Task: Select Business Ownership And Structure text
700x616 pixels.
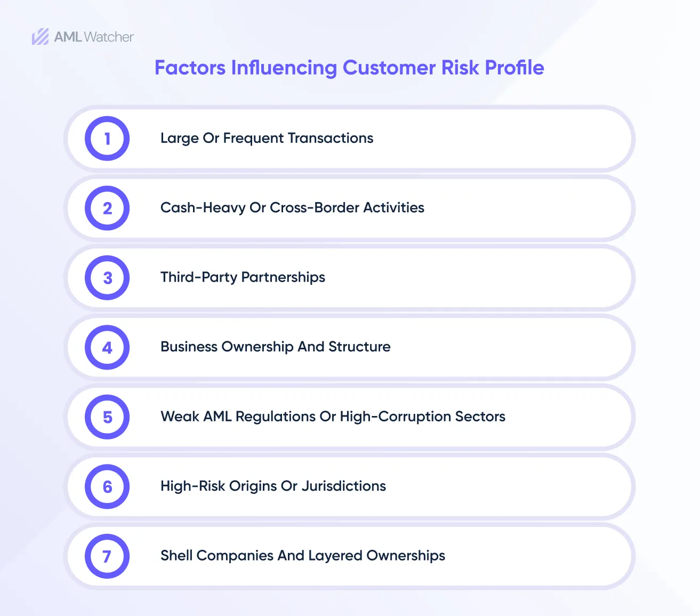Action: (x=275, y=347)
